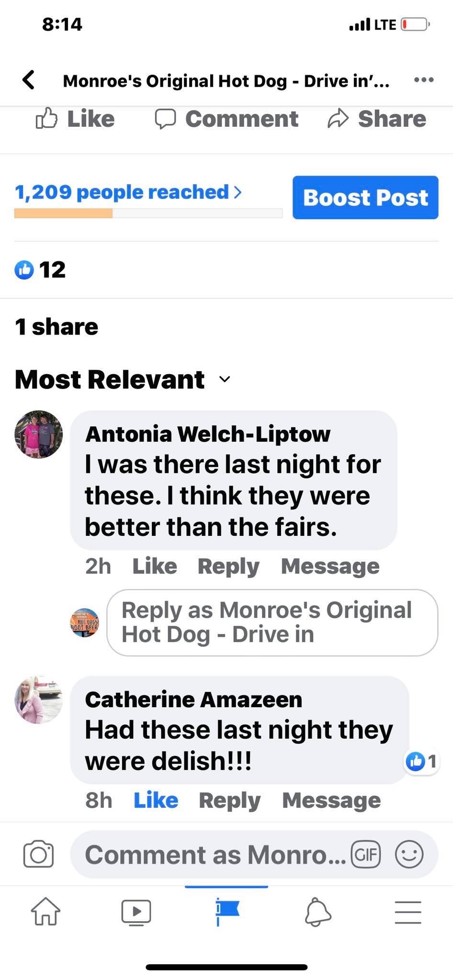This screenshot has width=453, height=980.
Task: Toggle Like on Antonia Welch-Liptow's comment
Action: pyautogui.click(x=155, y=566)
